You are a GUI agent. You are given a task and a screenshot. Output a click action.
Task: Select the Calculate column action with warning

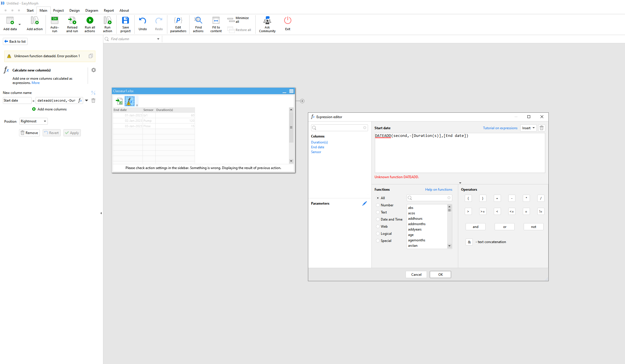(x=129, y=101)
